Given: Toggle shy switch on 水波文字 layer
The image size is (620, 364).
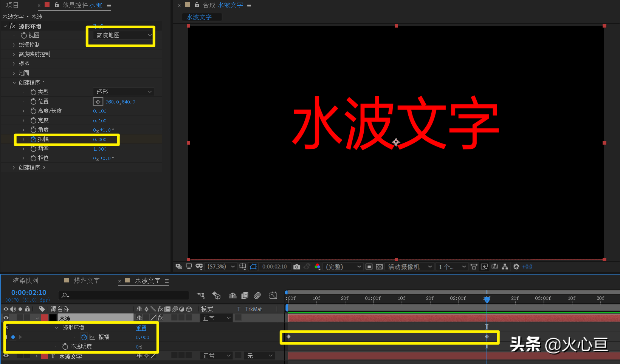Looking at the screenshot, I should 139,356.
